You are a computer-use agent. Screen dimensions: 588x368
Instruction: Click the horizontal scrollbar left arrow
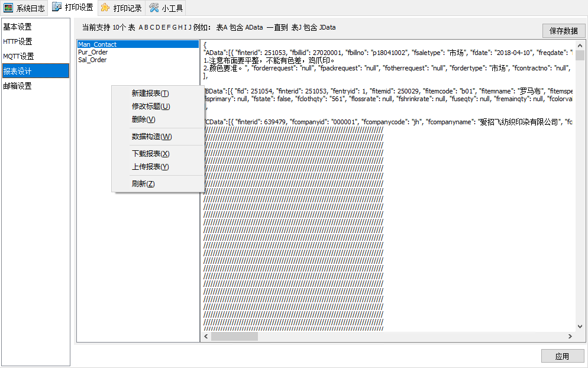click(206, 337)
